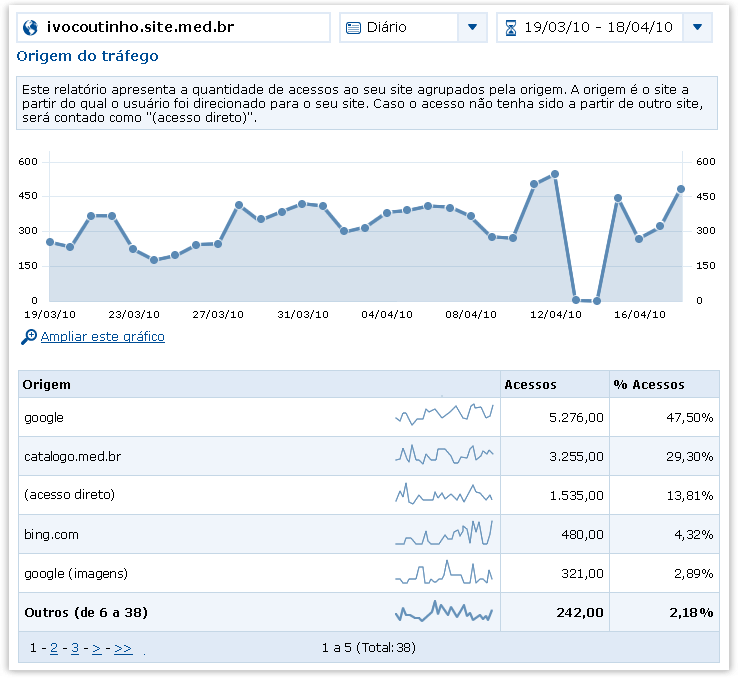This screenshot has width=738, height=678.
Task: Click the globe icon beside the site name
Action: (30, 28)
